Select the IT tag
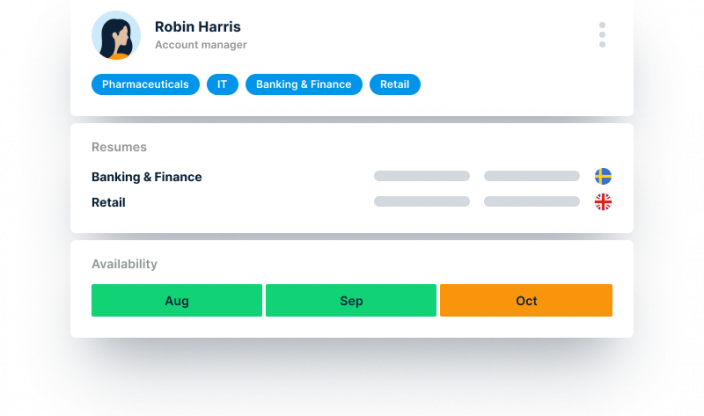Screen dimensions: 704x416 coord(222,85)
